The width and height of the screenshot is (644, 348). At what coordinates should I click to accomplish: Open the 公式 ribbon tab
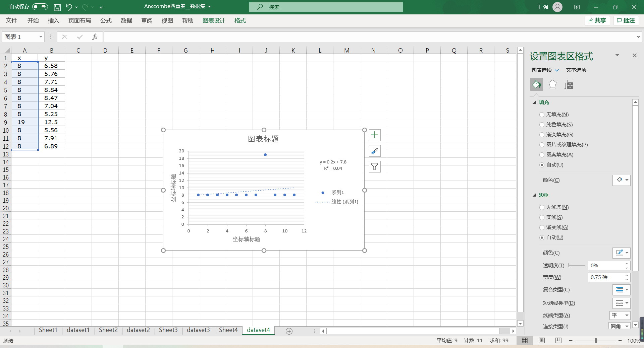pos(106,20)
